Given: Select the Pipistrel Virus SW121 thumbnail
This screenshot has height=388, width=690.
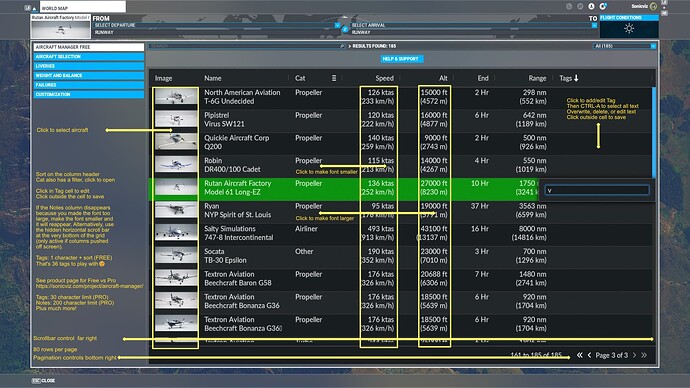Looking at the screenshot, I should tap(176, 119).
